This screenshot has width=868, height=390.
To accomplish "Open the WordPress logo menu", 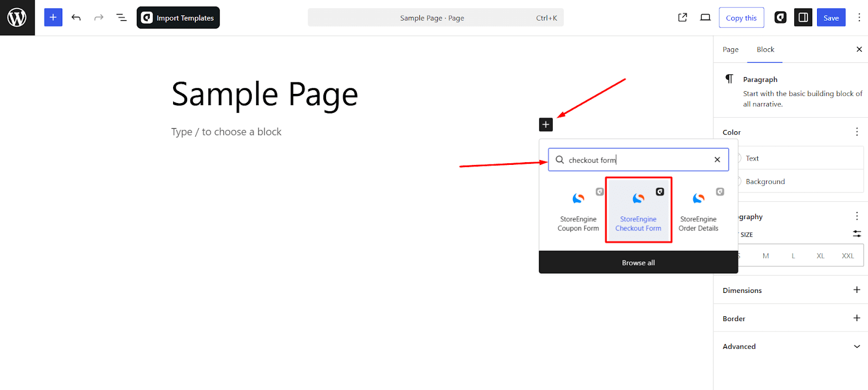I will (x=17, y=17).
